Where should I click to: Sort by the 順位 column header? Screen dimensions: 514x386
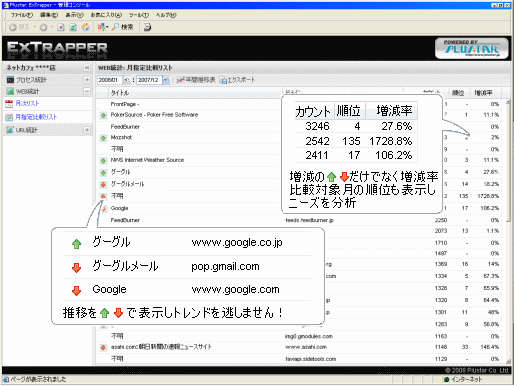click(x=458, y=93)
